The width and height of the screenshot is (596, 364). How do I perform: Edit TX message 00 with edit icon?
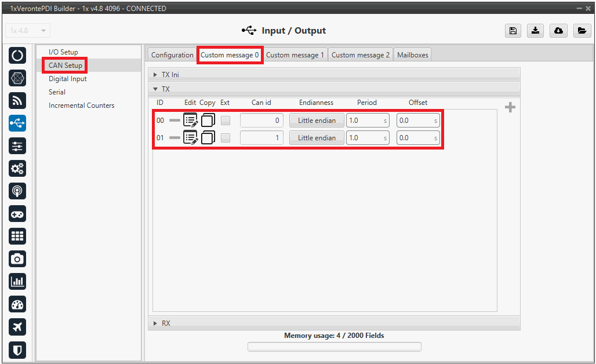point(190,121)
